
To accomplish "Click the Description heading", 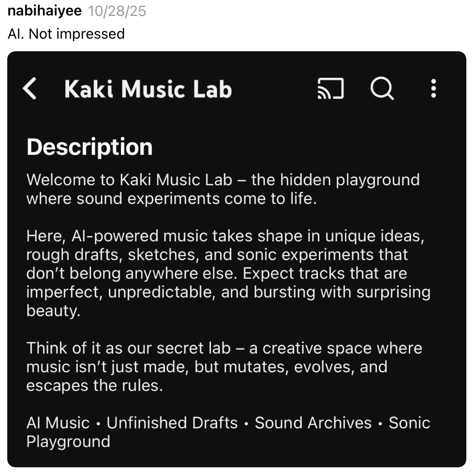I will [x=89, y=147].
